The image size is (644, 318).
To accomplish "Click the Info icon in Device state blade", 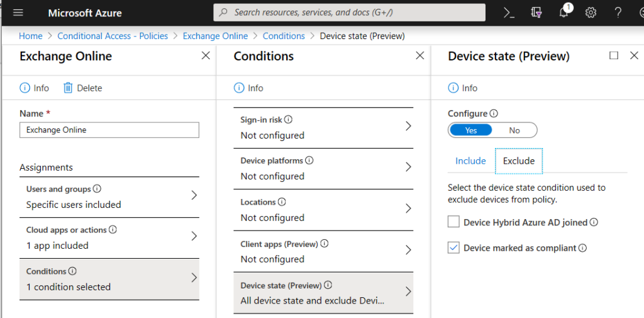I will point(453,88).
